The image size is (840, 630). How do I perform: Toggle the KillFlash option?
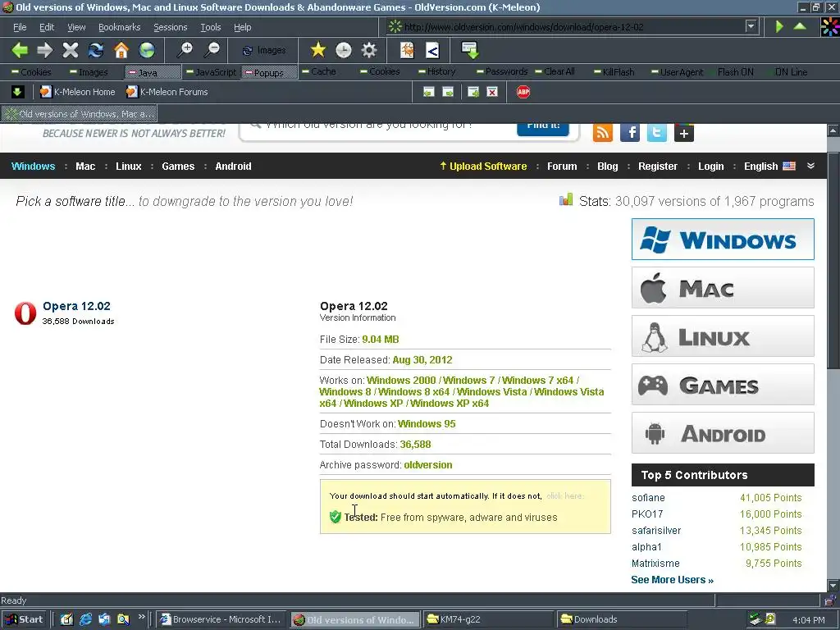tap(614, 72)
